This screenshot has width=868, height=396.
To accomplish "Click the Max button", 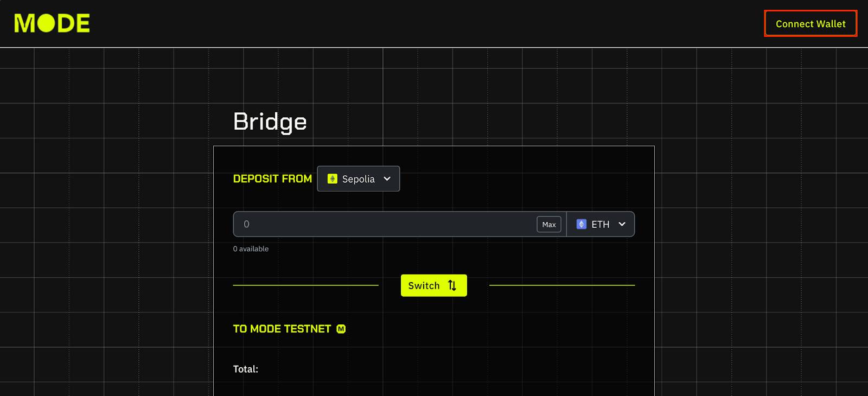I will pos(549,224).
